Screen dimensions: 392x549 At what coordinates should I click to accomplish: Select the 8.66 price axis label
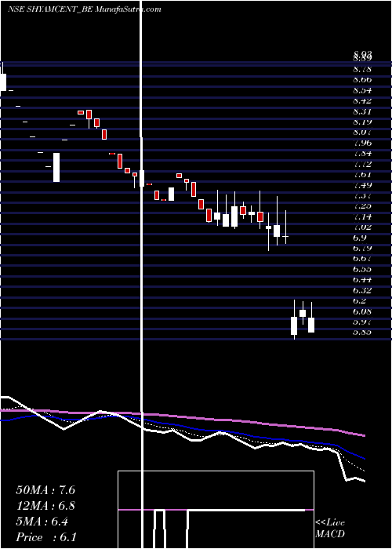pyautogui.click(x=362, y=80)
